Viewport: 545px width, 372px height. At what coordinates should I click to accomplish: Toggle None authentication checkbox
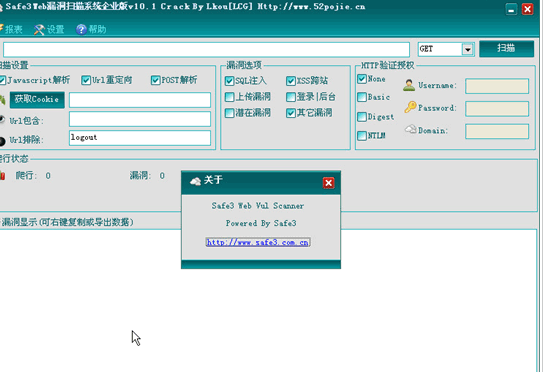click(x=362, y=79)
